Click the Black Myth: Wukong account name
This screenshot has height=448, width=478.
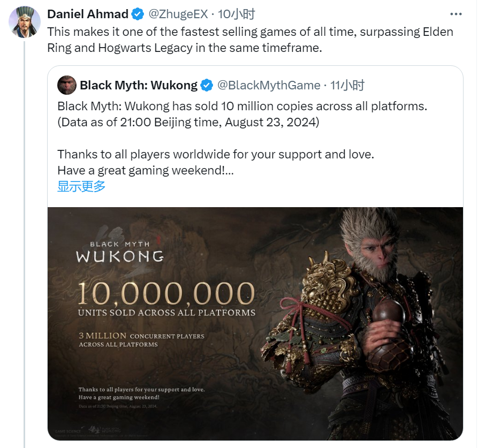pos(139,85)
